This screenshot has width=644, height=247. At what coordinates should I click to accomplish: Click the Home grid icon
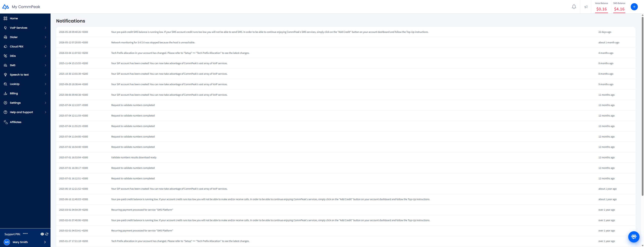tap(5, 18)
